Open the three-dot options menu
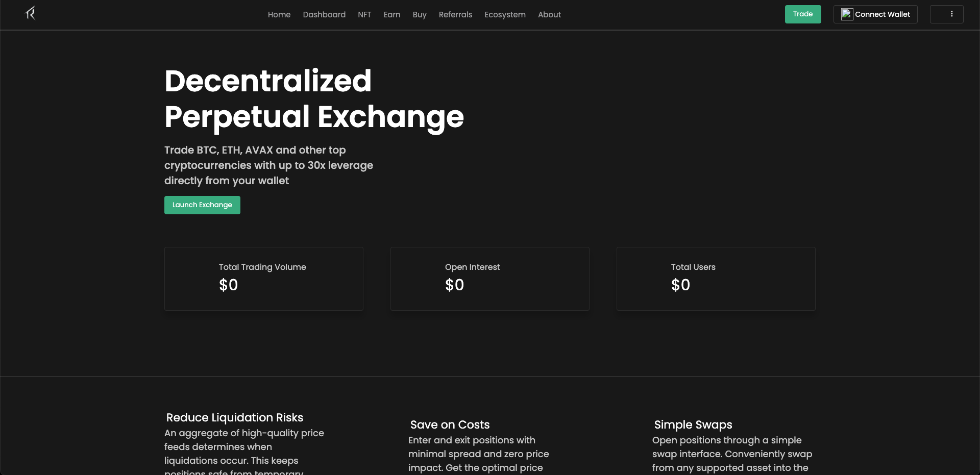Image resolution: width=980 pixels, height=475 pixels. tap(946, 14)
